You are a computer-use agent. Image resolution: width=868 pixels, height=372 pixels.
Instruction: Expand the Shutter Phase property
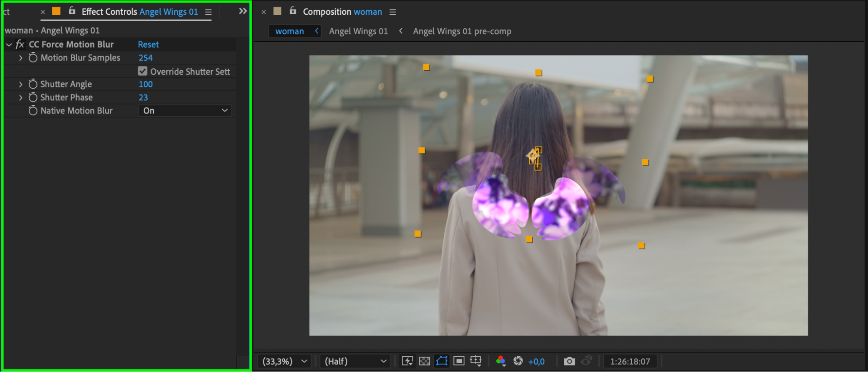20,98
